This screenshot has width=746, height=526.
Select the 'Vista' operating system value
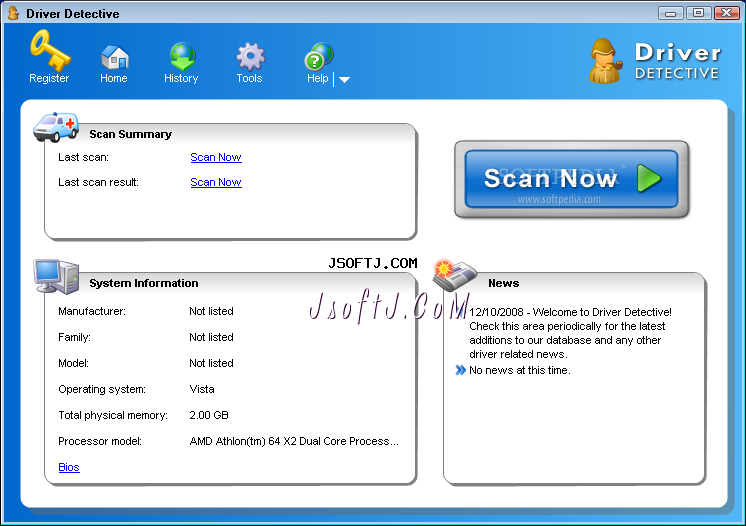pyautogui.click(x=202, y=390)
